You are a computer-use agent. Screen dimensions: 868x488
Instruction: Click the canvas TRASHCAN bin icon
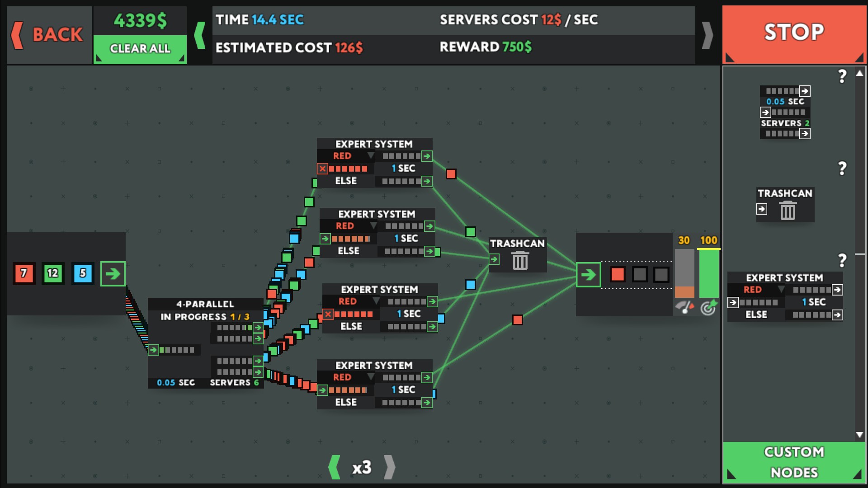(520, 261)
